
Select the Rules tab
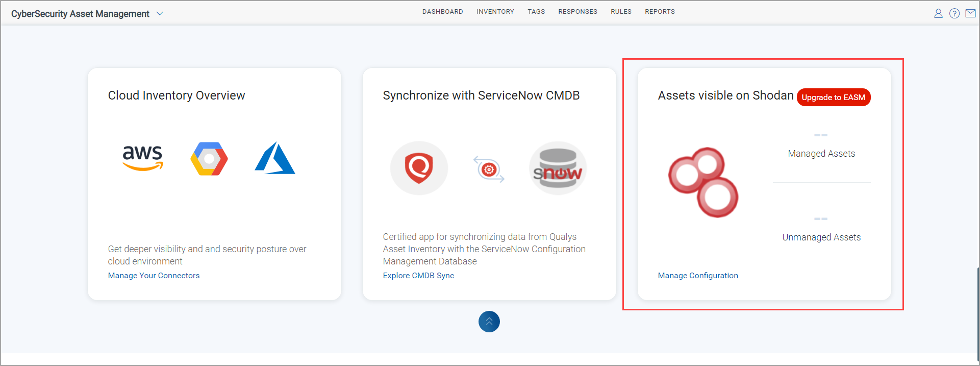click(621, 12)
